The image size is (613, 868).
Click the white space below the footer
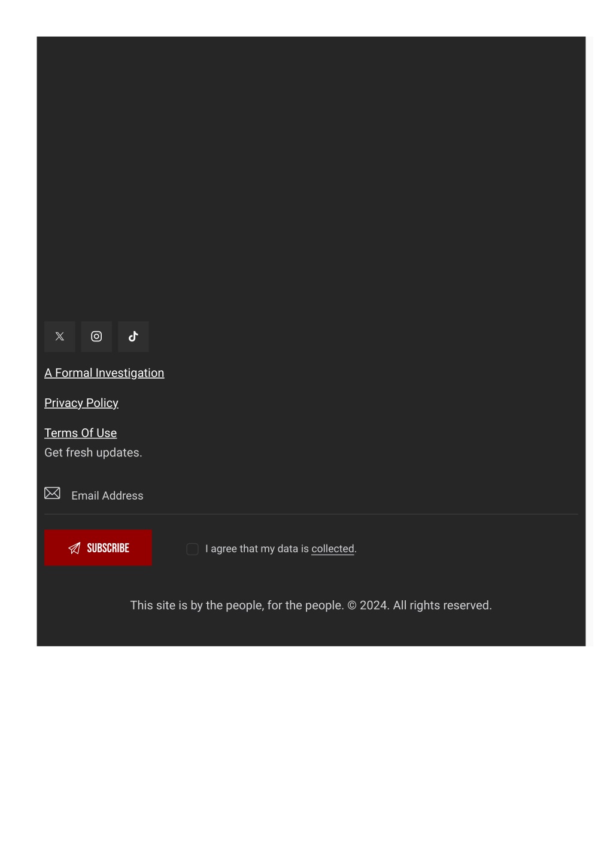[306, 755]
